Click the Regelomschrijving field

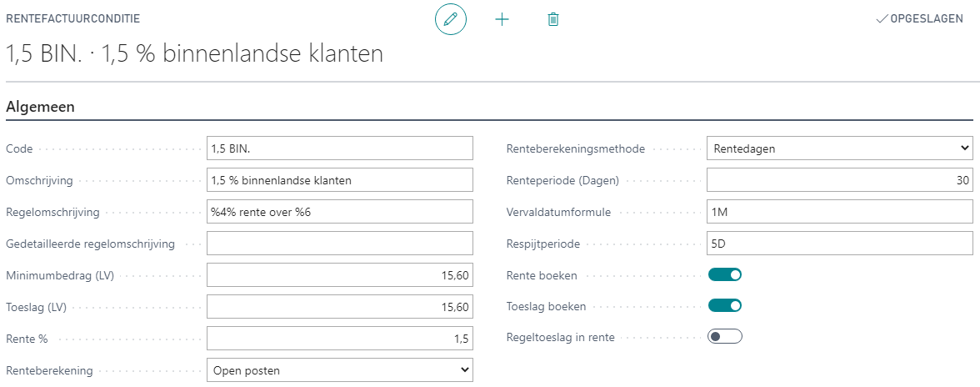[x=339, y=212]
